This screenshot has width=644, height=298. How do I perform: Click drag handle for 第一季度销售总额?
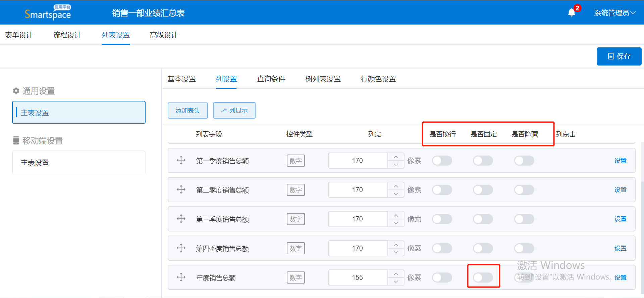click(x=181, y=160)
